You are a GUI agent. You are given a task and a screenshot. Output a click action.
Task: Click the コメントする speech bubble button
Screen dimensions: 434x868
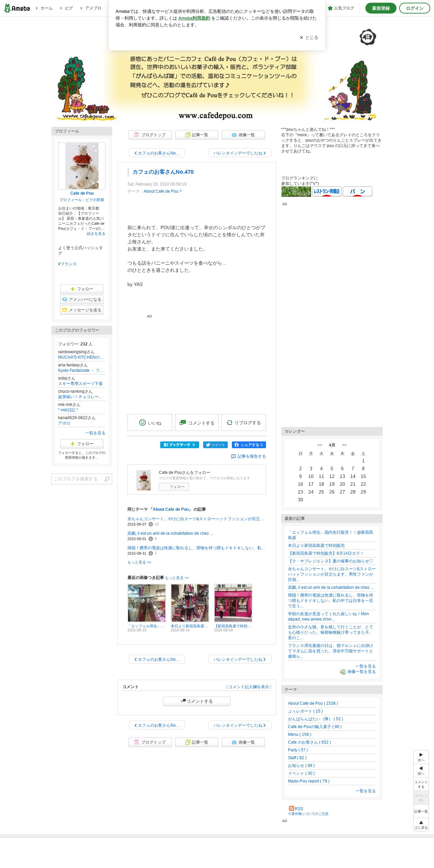click(196, 423)
